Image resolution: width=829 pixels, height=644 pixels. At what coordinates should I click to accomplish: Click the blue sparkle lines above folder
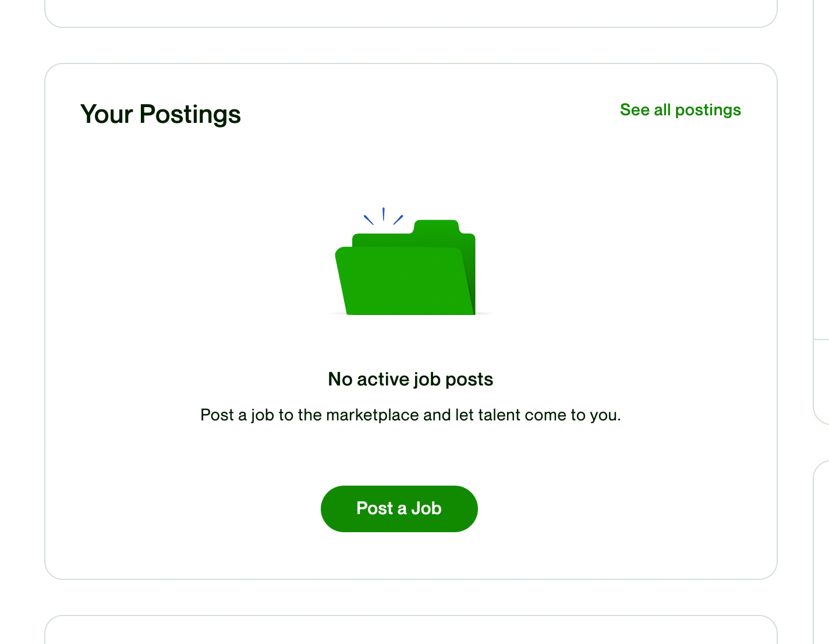[x=383, y=216]
